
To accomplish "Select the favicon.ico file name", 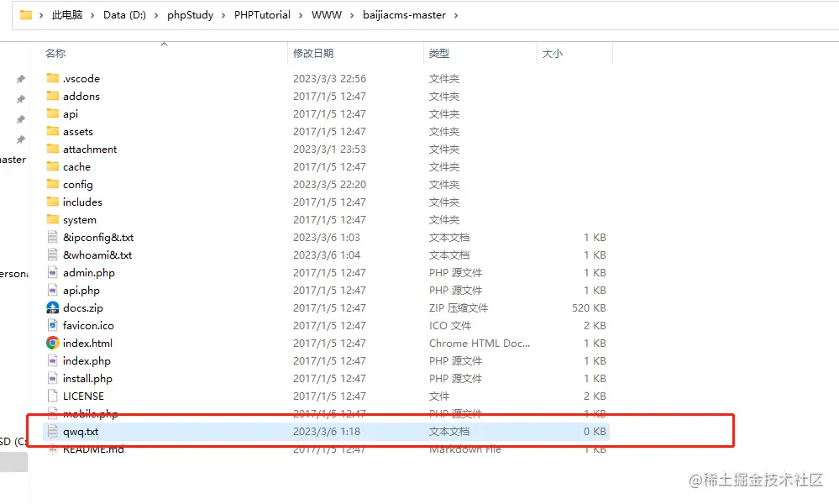I will tap(88, 325).
